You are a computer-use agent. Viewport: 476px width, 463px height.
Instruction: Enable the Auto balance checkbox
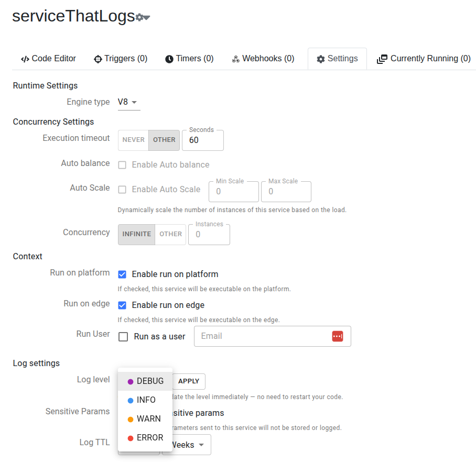coord(122,165)
